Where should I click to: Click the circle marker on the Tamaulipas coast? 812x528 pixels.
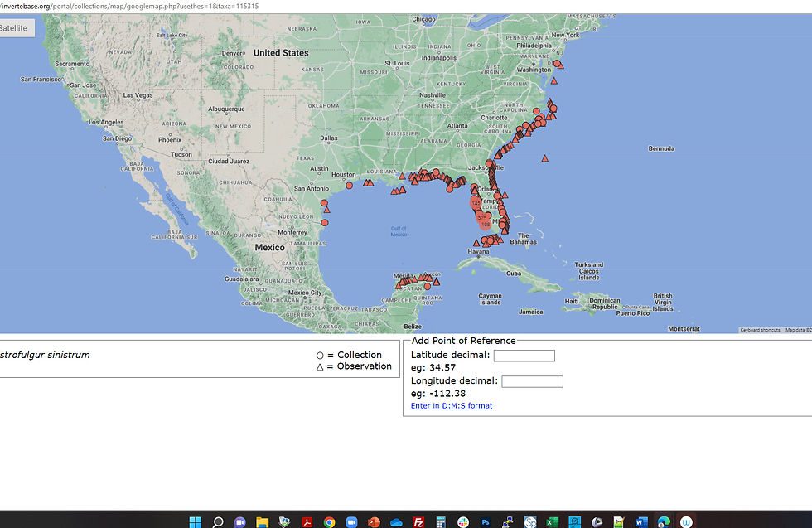point(325,223)
